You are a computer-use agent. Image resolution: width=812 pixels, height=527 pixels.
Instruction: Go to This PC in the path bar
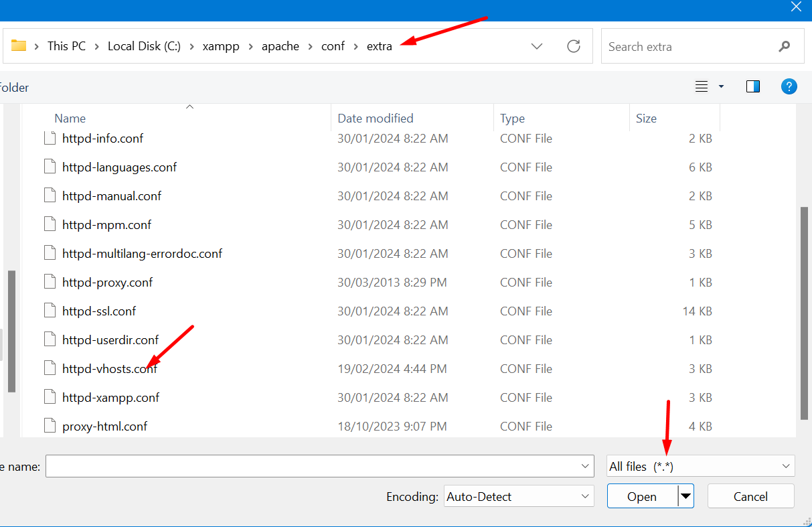(x=66, y=46)
